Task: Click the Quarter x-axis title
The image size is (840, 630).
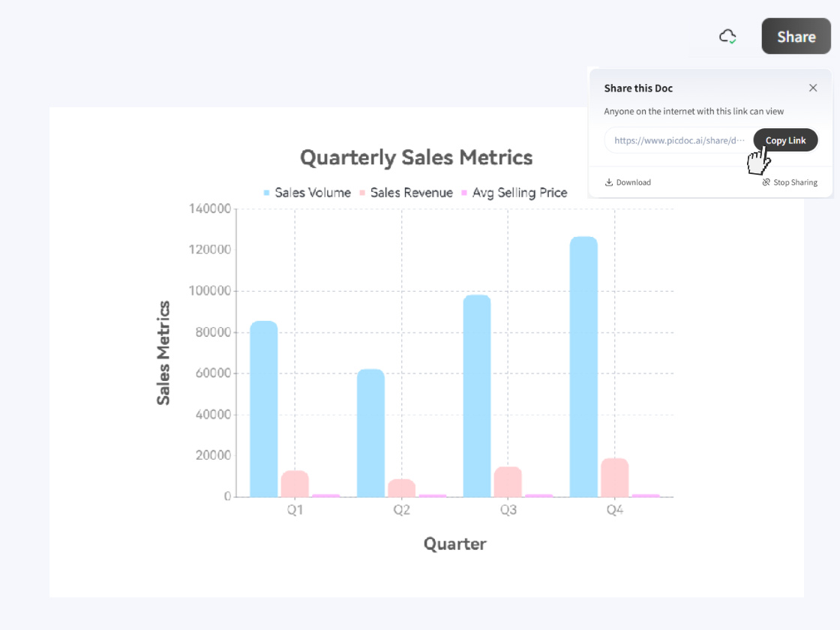Action: pyautogui.click(x=454, y=544)
